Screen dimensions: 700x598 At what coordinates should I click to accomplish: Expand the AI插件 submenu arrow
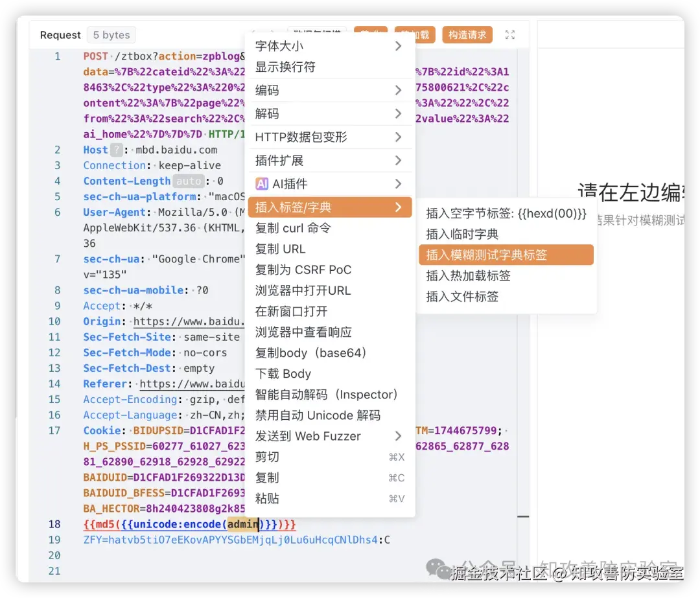pos(398,184)
